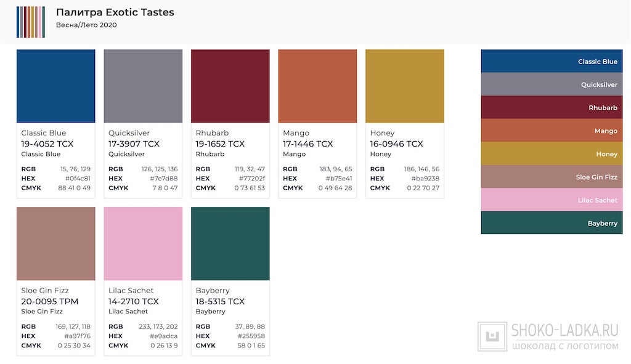Image resolution: width=631 pixels, height=364 pixels.
Task: Click the striped palette icon in header
Action: click(30, 22)
